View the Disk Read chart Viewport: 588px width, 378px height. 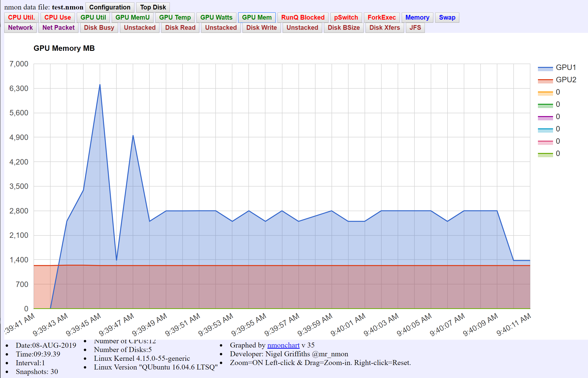click(x=180, y=27)
